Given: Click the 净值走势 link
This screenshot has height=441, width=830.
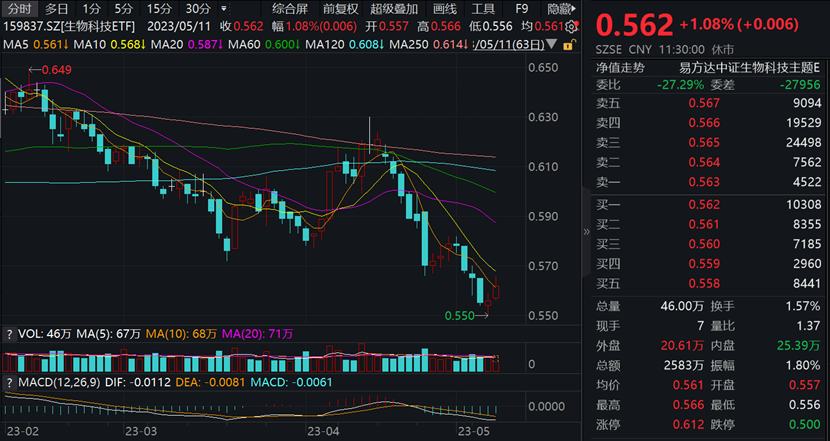Looking at the screenshot, I should pos(620,67).
